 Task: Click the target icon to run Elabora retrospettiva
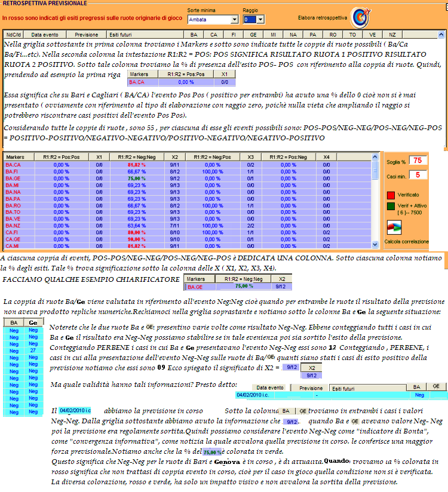[361, 18]
